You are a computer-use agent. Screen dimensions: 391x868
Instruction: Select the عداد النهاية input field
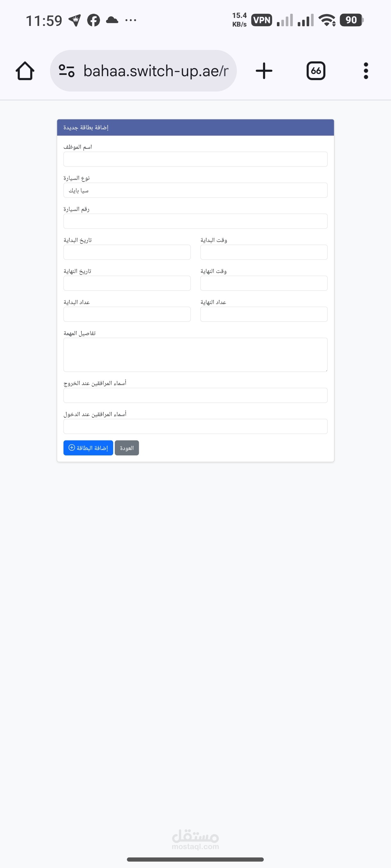264,314
